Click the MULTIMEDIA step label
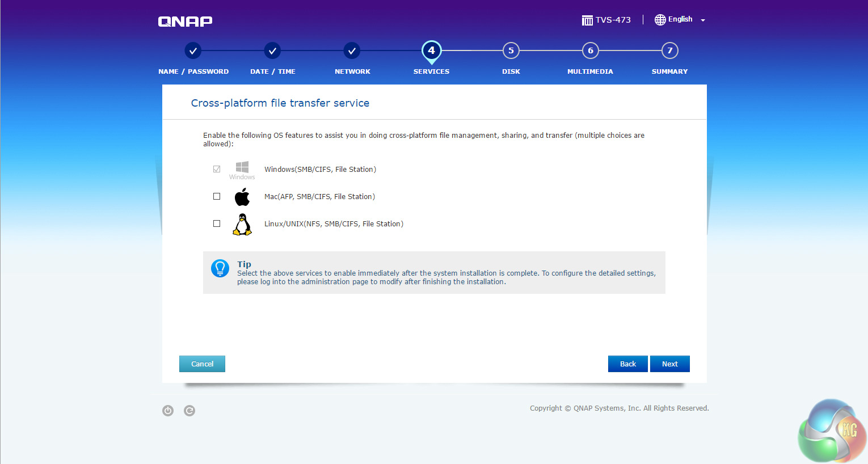The image size is (868, 464). click(590, 71)
